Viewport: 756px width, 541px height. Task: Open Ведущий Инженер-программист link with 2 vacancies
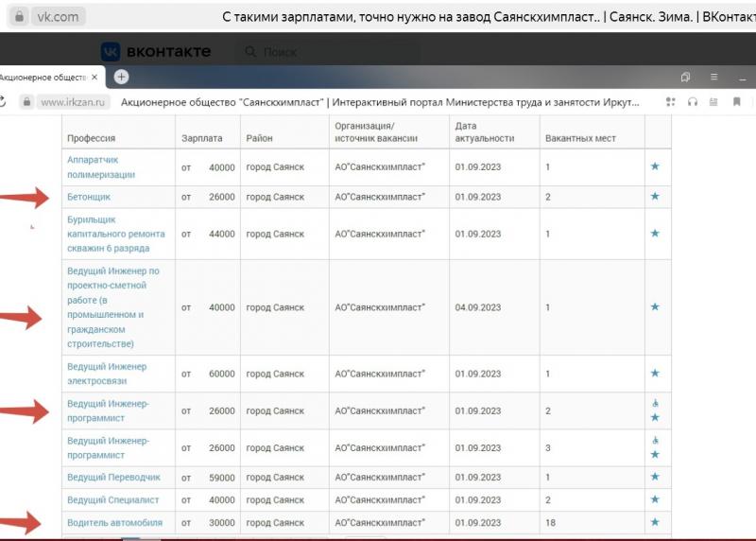click(x=108, y=410)
